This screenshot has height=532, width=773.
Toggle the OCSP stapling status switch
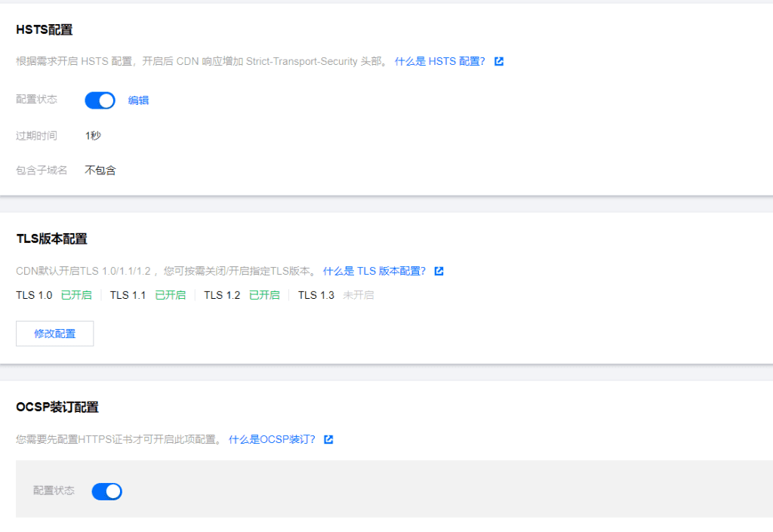point(107,491)
